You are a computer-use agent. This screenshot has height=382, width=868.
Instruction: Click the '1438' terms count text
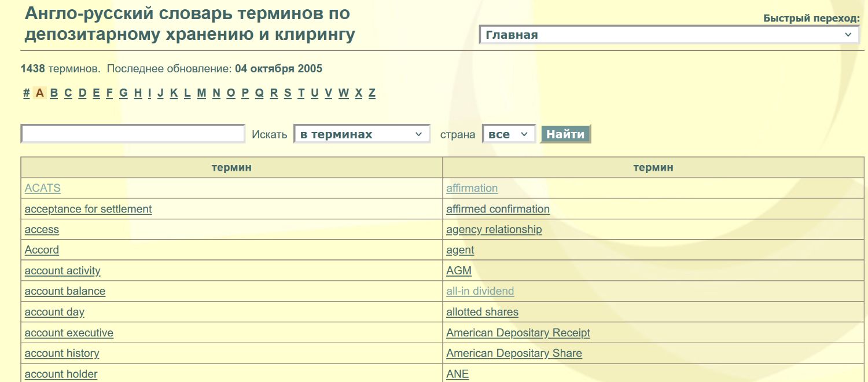(x=33, y=69)
